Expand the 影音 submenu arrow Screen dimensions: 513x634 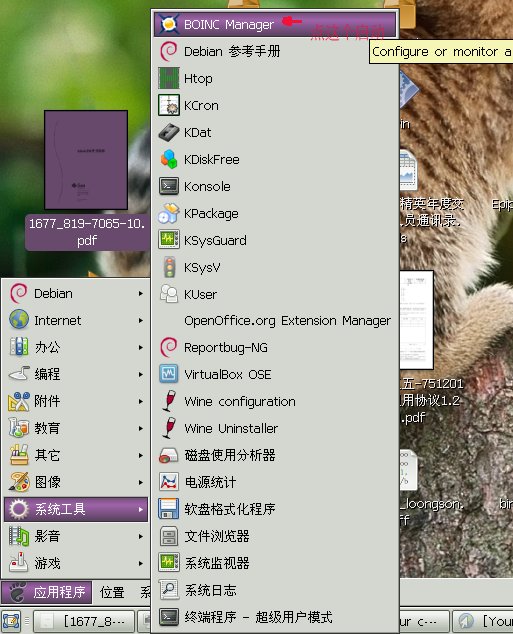140,536
